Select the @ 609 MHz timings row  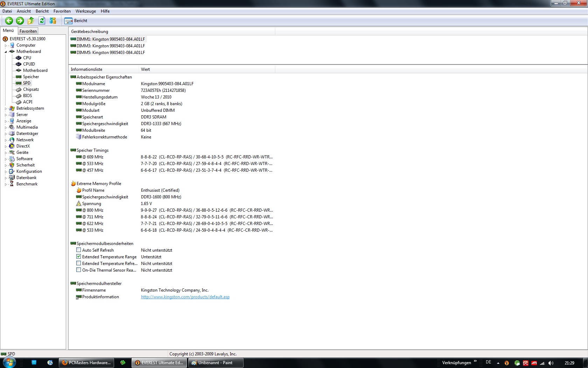pos(171,157)
